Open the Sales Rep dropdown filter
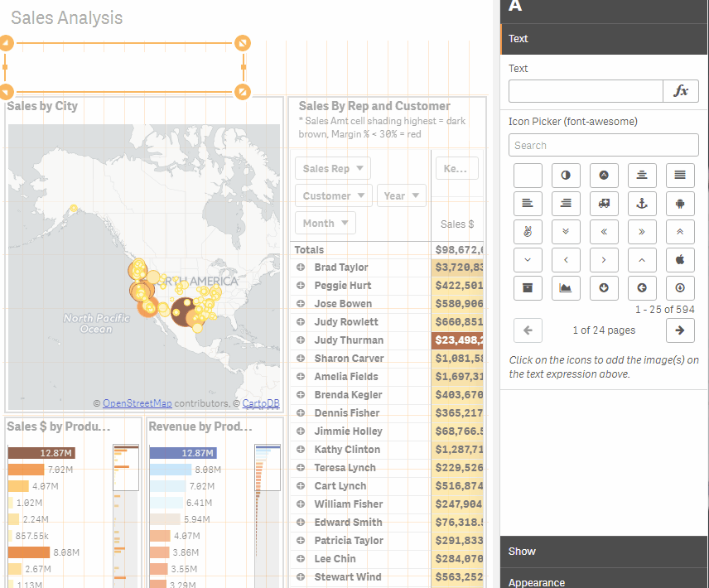The height and width of the screenshot is (588, 709). 333,169
